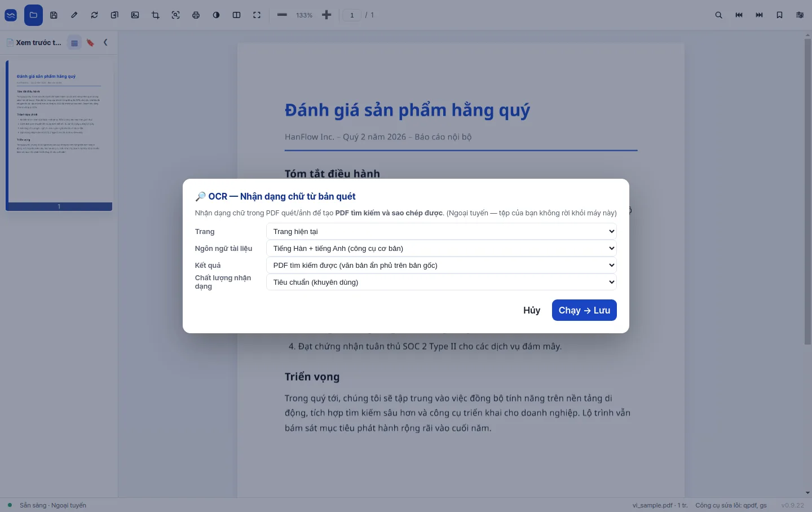812x512 pixels.
Task: Click the split view columns icon
Action: click(236, 15)
